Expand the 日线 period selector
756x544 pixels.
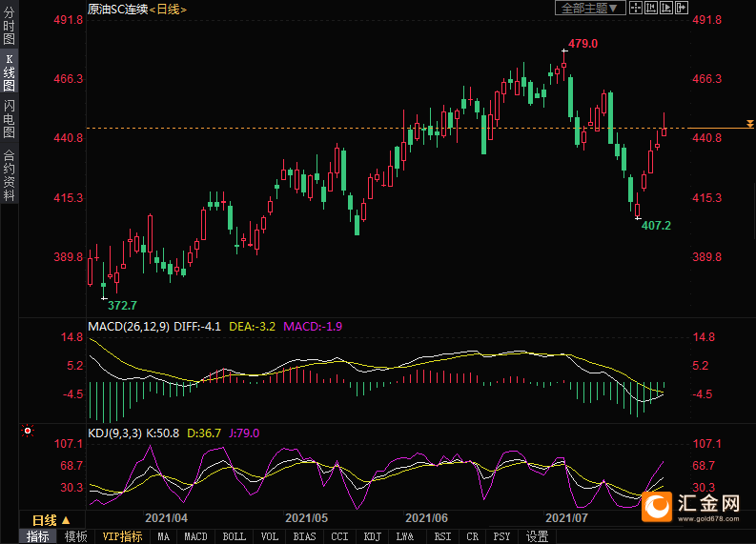[x=51, y=520]
